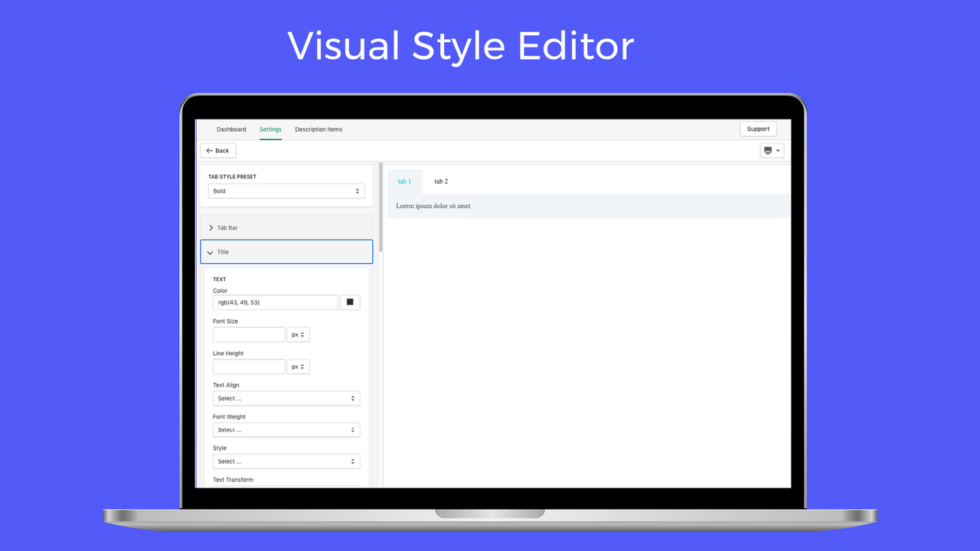Open the Text Align dropdown

point(286,398)
